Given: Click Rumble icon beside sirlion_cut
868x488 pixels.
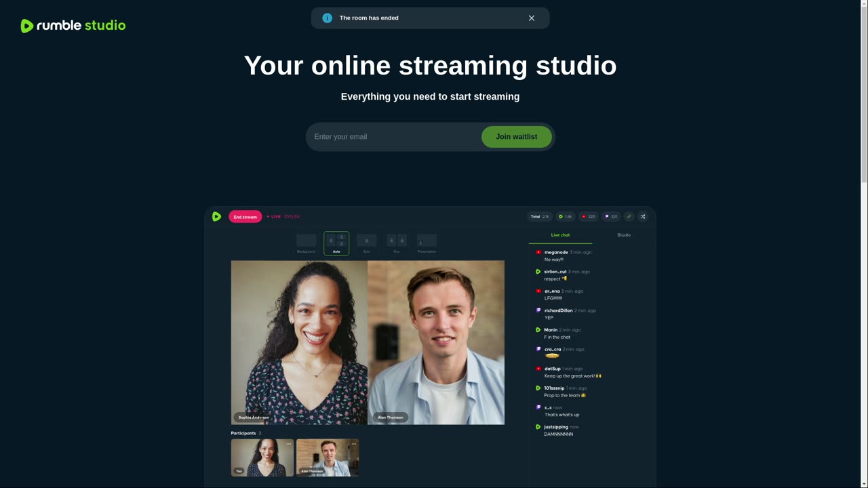Looking at the screenshot, I should tap(538, 272).
